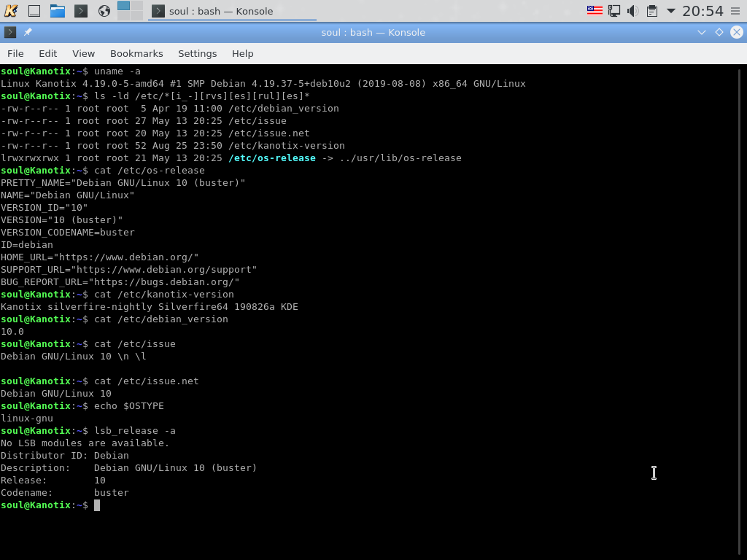Select the soul : bash — Konsole taskbar entry

(x=232, y=11)
